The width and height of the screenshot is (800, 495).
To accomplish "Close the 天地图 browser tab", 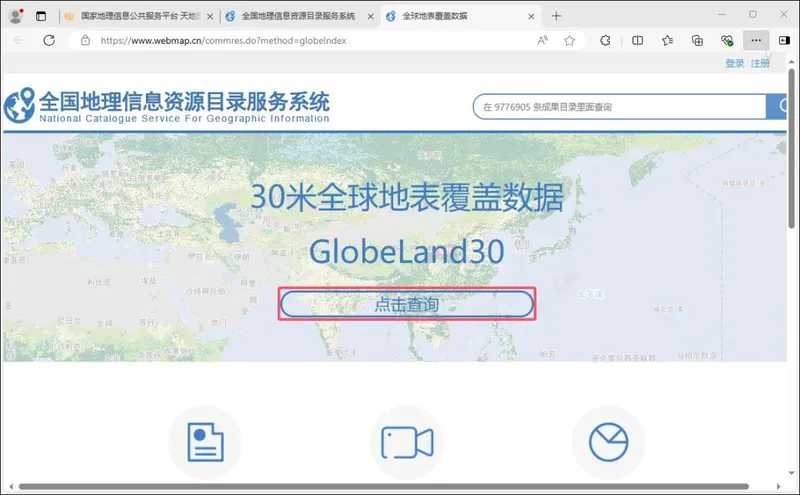I will [210, 16].
